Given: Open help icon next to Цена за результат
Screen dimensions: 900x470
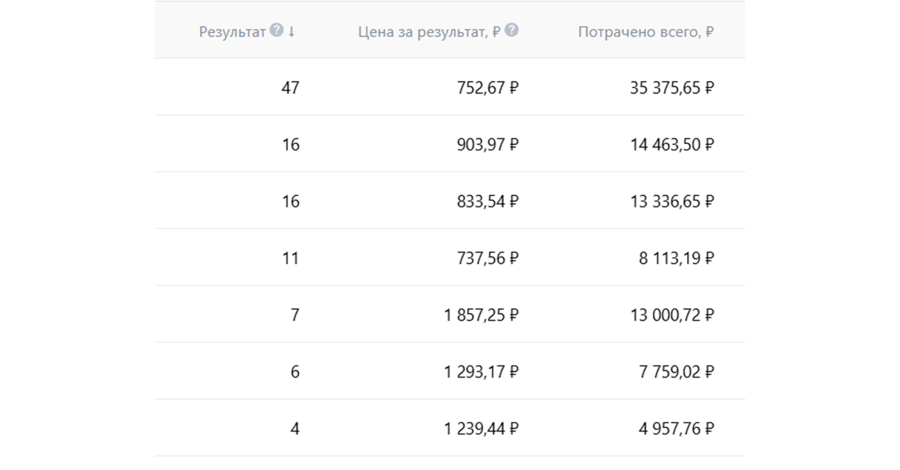Looking at the screenshot, I should coord(511,30).
